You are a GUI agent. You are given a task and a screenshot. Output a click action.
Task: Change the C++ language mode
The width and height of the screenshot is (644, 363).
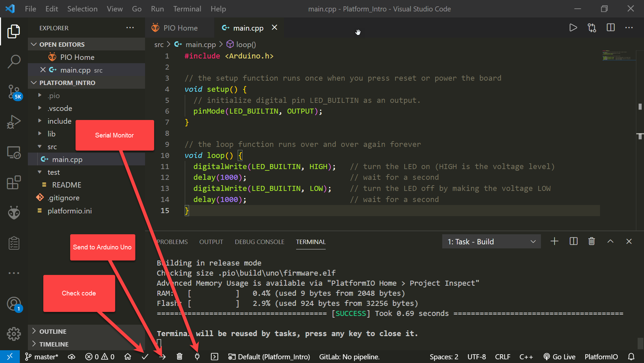tap(526, 357)
